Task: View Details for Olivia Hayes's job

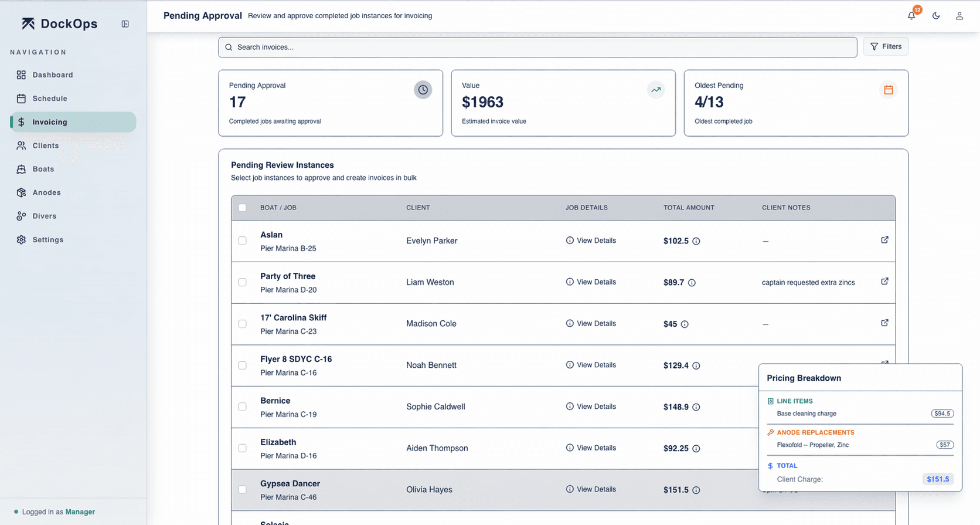Action: point(591,489)
